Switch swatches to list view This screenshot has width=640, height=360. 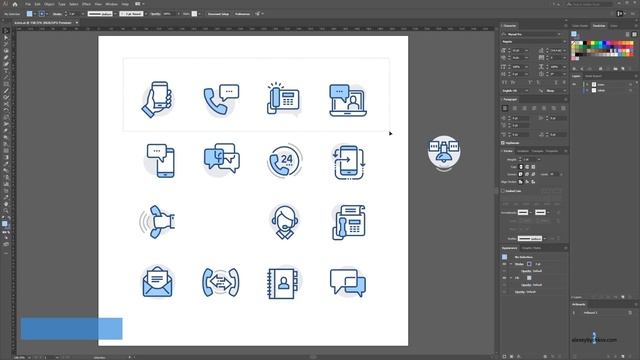(x=627, y=34)
